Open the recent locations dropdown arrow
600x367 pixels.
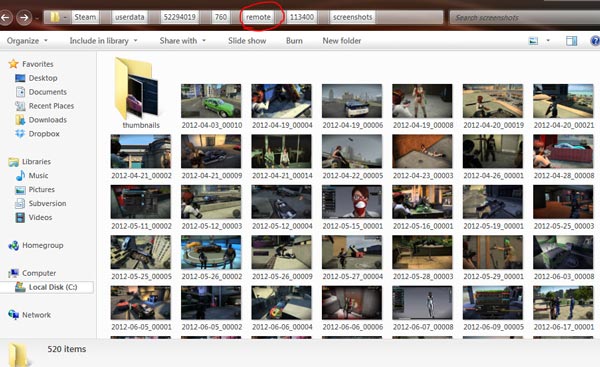37,18
